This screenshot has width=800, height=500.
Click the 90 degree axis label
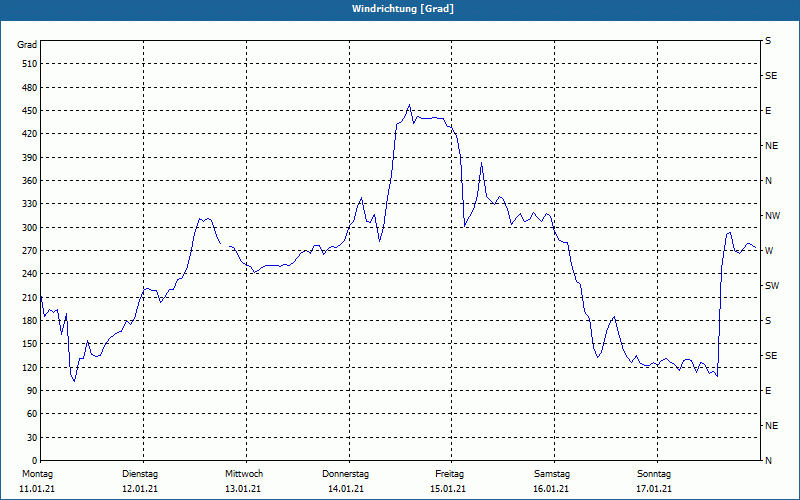[32, 391]
